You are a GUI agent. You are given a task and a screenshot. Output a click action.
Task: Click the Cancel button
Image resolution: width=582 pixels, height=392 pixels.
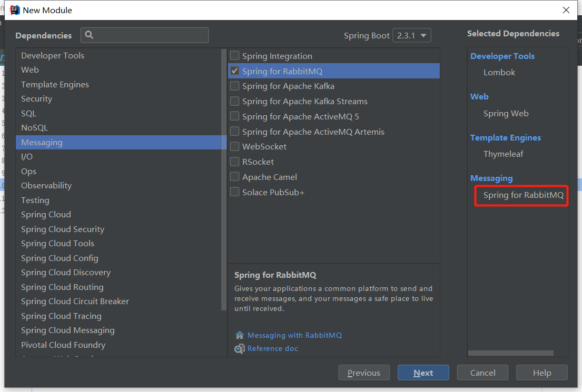click(x=482, y=373)
